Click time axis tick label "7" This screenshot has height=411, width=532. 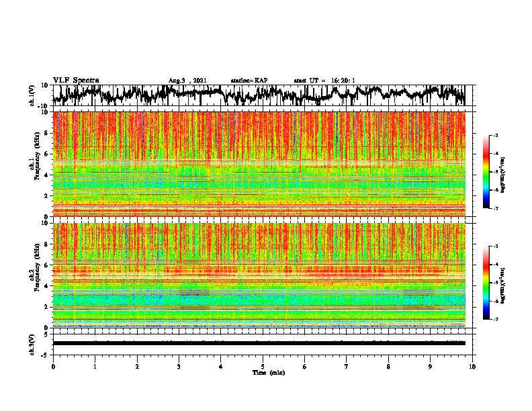[347, 367]
